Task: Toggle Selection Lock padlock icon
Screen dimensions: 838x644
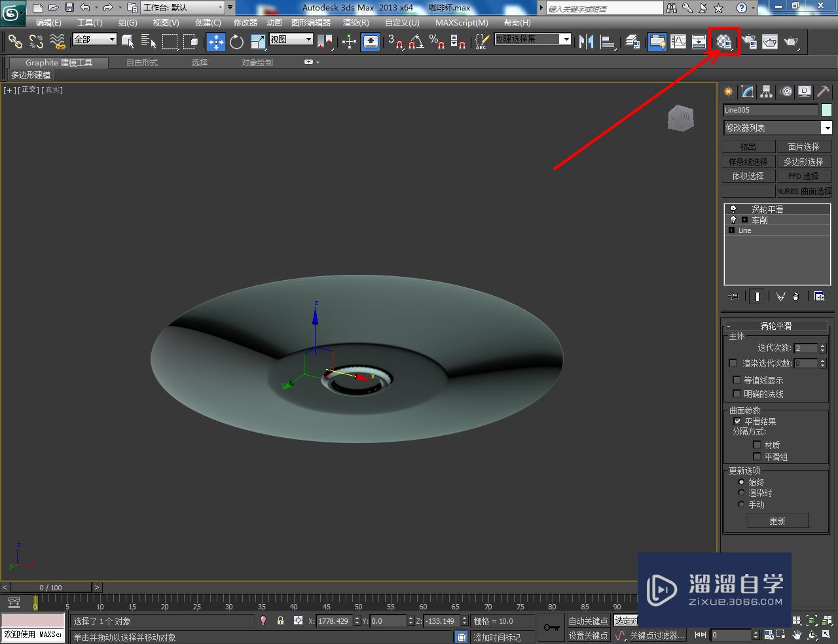Action: [280, 620]
